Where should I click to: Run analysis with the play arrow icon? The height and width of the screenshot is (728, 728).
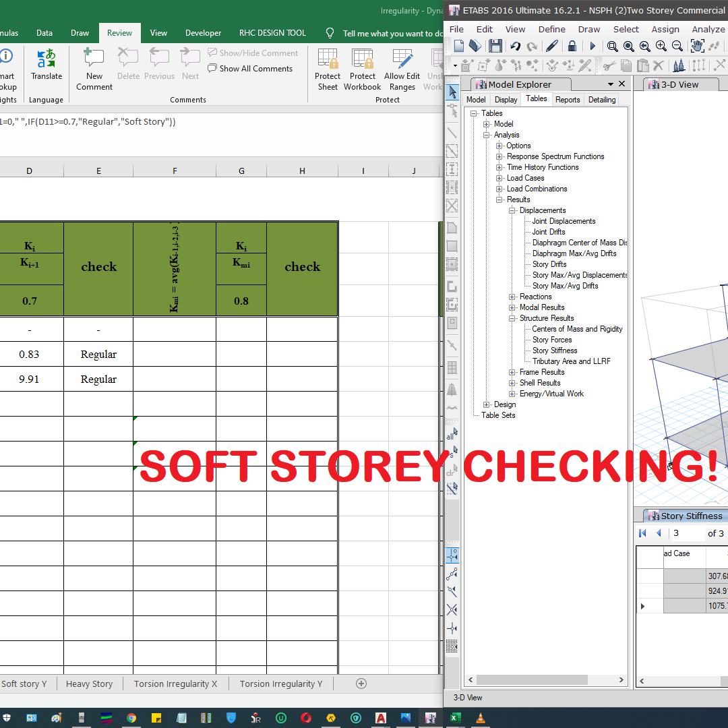[593, 46]
